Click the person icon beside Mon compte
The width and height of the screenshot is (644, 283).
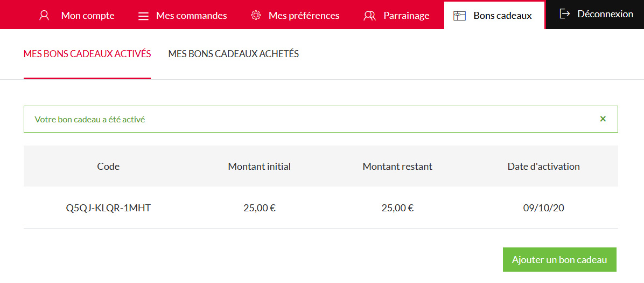click(45, 15)
